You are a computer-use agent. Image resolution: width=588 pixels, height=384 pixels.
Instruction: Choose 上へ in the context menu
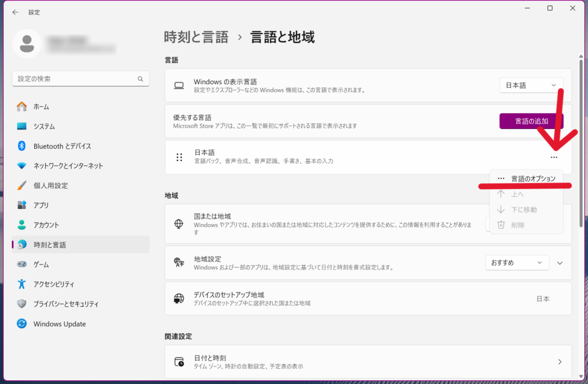tap(526, 194)
